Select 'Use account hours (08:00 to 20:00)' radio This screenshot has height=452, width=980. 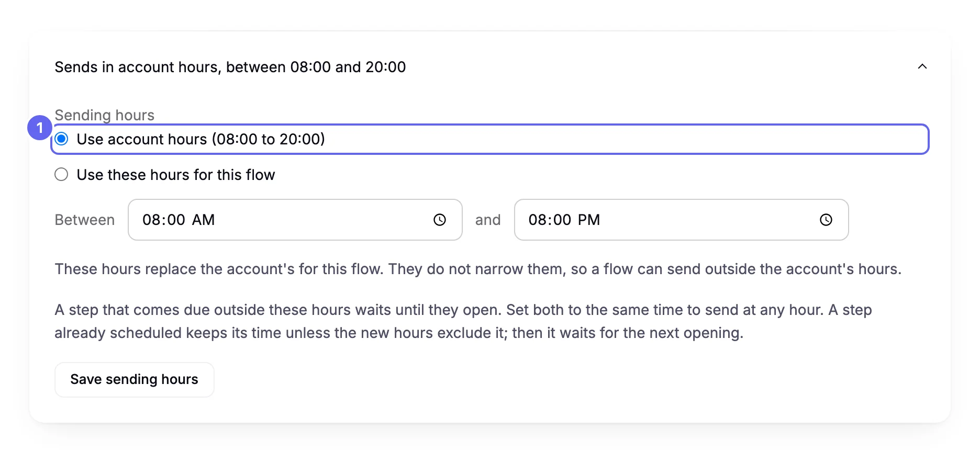tap(61, 139)
